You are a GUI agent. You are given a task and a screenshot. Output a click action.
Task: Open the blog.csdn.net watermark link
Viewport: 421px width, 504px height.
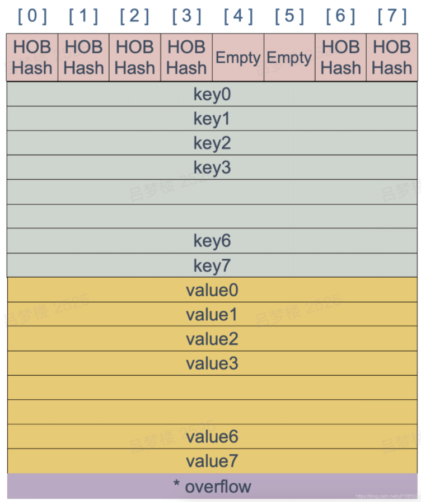point(387,496)
